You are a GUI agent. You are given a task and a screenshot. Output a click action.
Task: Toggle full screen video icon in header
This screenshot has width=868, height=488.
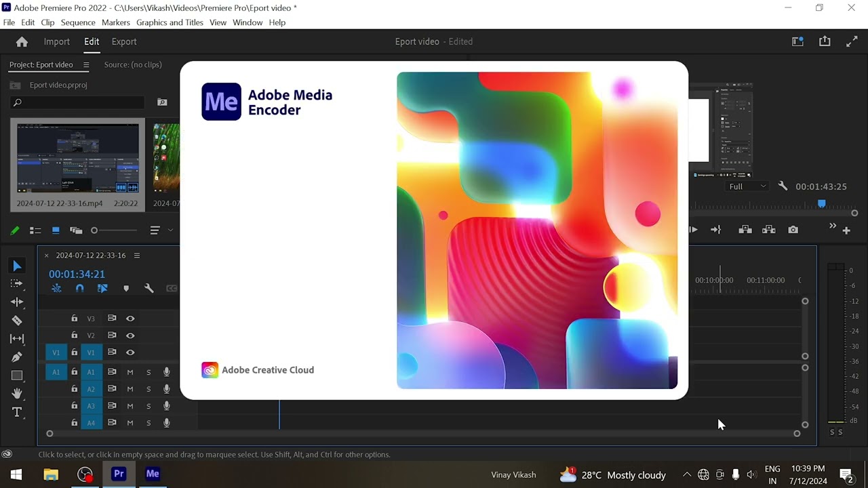[x=852, y=41]
